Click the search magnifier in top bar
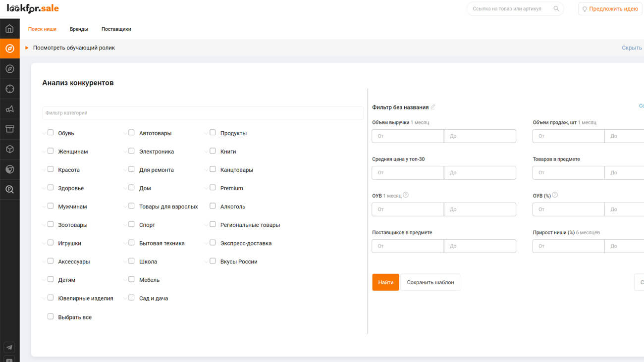This screenshot has width=644, height=362. point(556,9)
